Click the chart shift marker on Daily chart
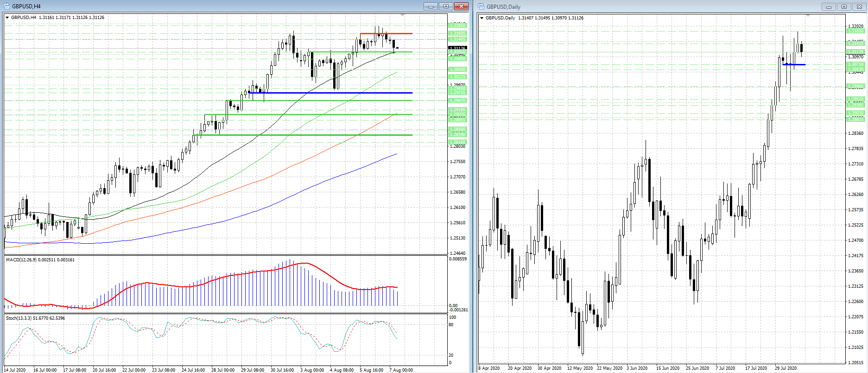The width and height of the screenshot is (868, 373). point(808,16)
